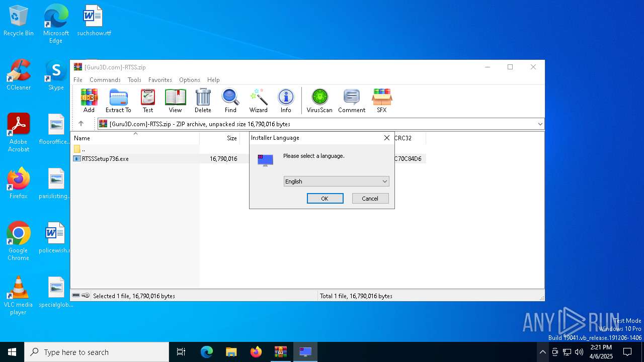Show hidden system tray icons
Image resolution: width=644 pixels, height=362 pixels.
(x=542, y=352)
